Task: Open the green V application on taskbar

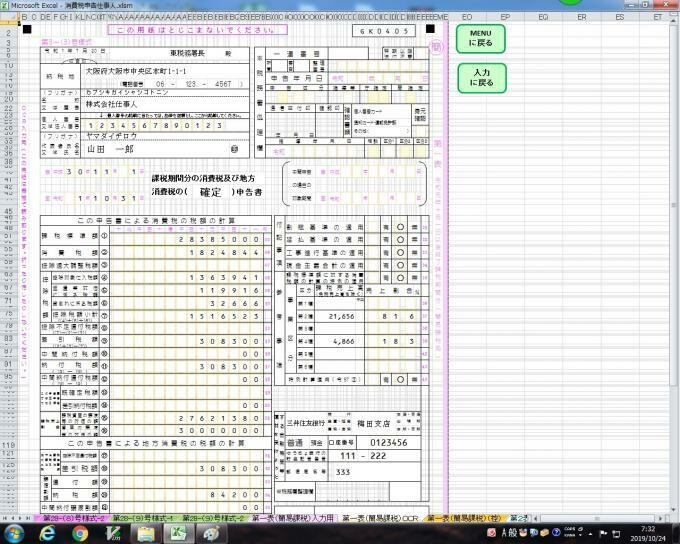Action: pyautogui.click(x=113, y=534)
